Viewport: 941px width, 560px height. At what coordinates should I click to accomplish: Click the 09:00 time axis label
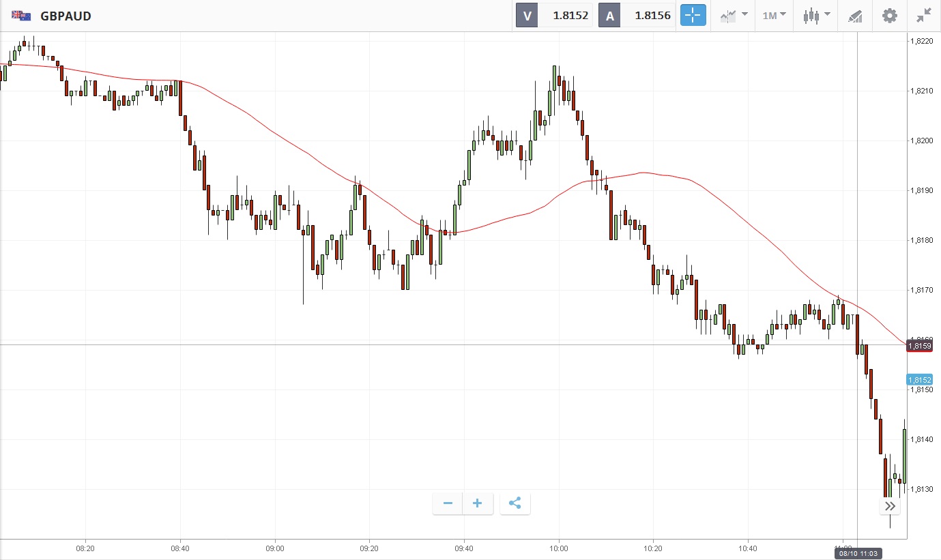275,548
